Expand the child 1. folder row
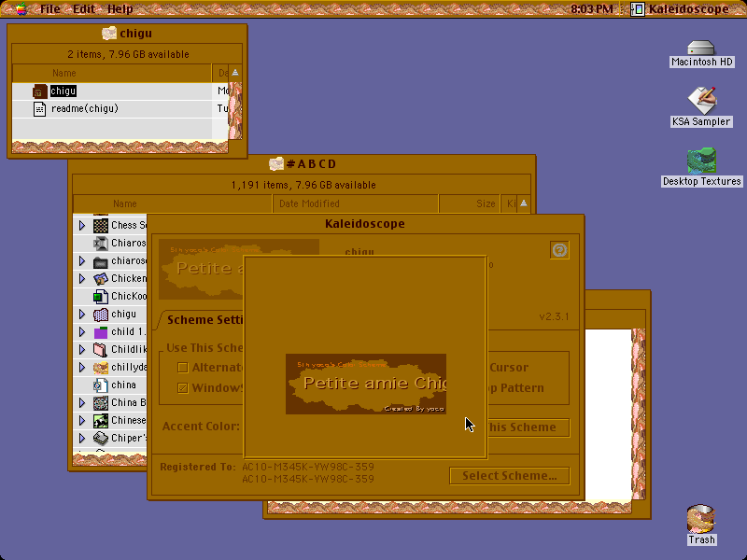Image resolution: width=747 pixels, height=560 pixels. 82,332
